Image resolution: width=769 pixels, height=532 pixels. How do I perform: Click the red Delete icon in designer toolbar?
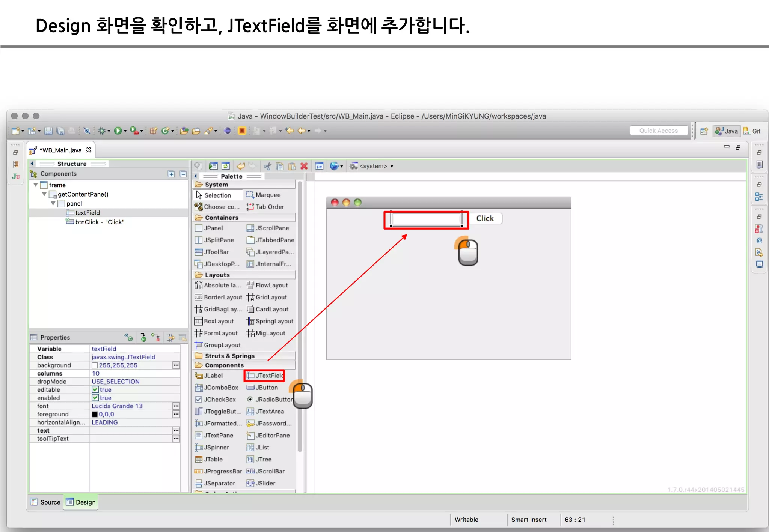pyautogui.click(x=304, y=166)
